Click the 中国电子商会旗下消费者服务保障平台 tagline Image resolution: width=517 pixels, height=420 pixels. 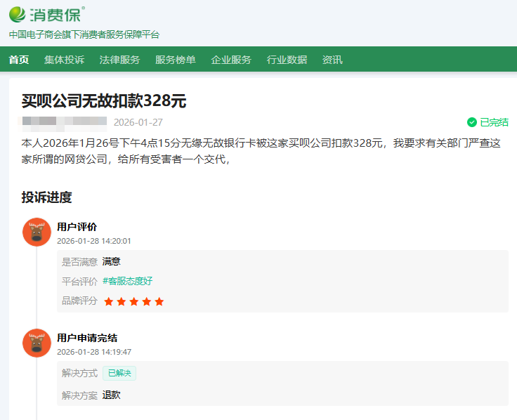pyautogui.click(x=84, y=34)
